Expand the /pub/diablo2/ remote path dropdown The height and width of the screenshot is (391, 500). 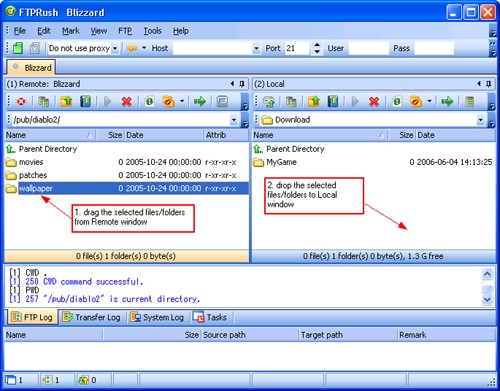click(x=234, y=120)
